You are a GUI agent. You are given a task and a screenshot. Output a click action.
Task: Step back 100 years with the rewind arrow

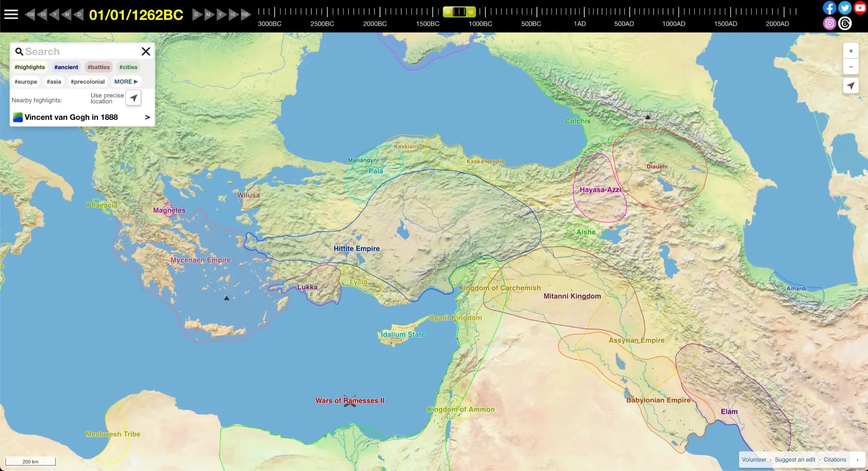tap(30, 14)
